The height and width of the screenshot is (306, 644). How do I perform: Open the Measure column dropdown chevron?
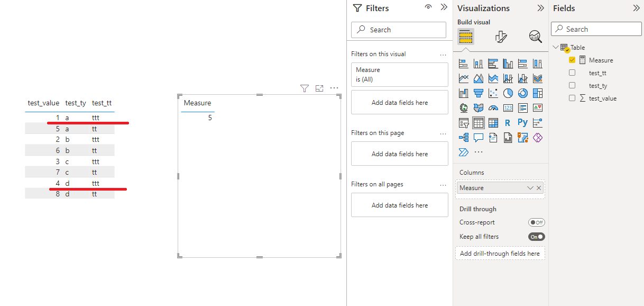tap(530, 188)
